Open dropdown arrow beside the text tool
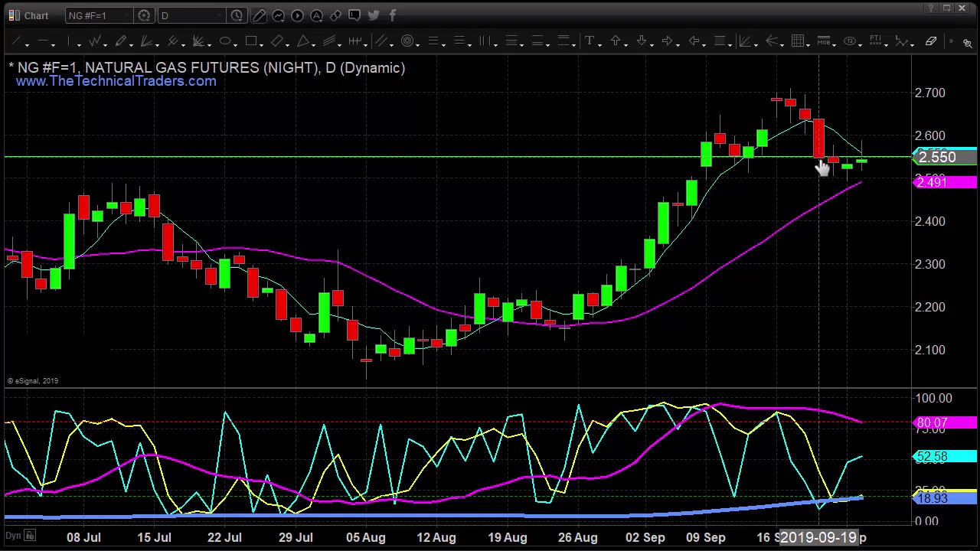Screen dimensions: 980x551 [x=600, y=45]
